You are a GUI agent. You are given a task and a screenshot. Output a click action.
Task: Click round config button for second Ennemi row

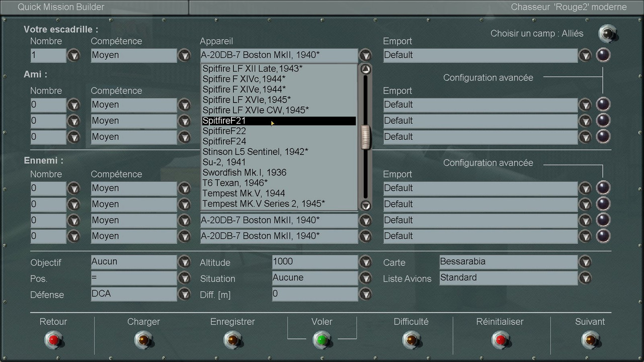(603, 204)
